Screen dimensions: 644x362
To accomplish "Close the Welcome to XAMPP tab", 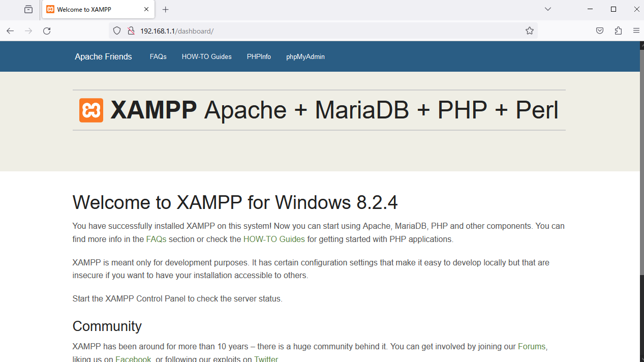I will click(x=146, y=9).
